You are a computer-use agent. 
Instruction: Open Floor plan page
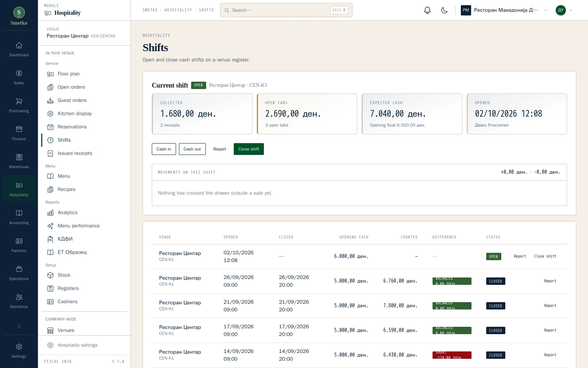tap(85, 74)
